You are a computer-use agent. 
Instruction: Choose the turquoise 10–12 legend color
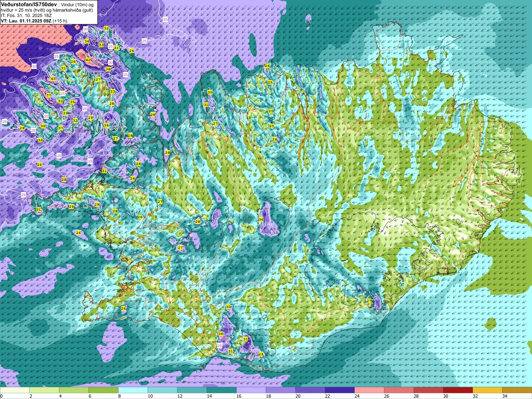coord(163,390)
